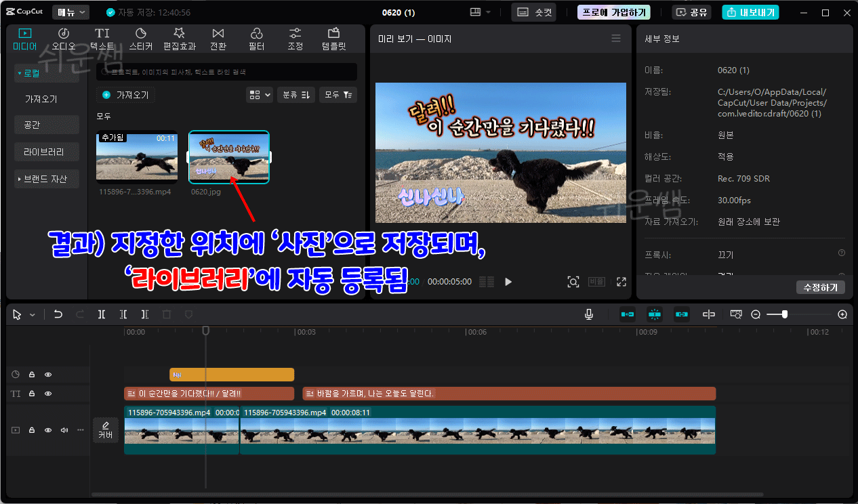This screenshot has height=504, width=858.
Task: Select 가져오기 in the sidebar
Action: pos(41,99)
